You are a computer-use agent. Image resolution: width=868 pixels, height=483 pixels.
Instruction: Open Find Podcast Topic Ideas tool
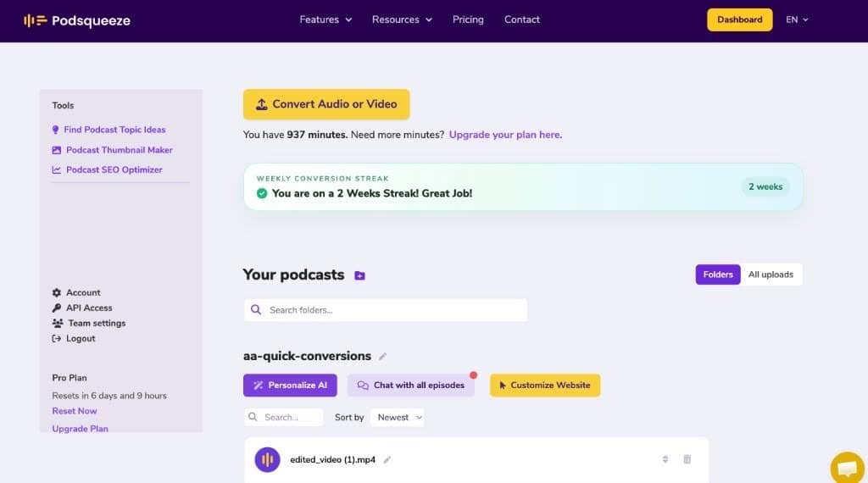pyautogui.click(x=109, y=130)
